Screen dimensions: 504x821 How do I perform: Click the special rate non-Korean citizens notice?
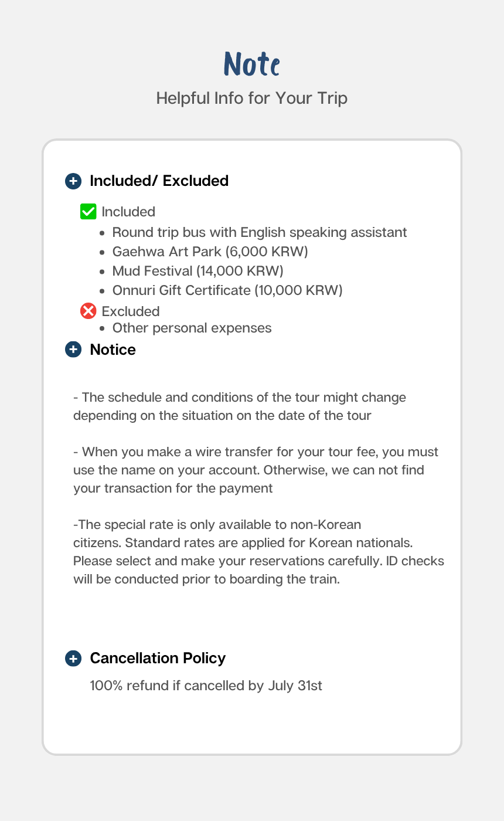[x=258, y=552]
